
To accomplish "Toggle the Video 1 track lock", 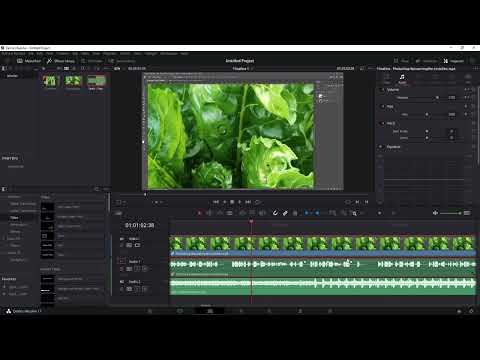I will coord(122,245).
